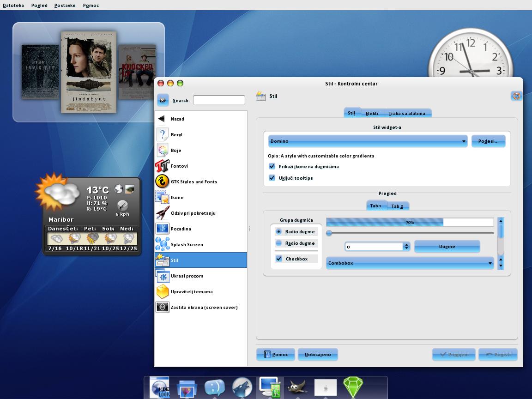
Task: Click the preview spinbox number field
Action: coord(374,247)
